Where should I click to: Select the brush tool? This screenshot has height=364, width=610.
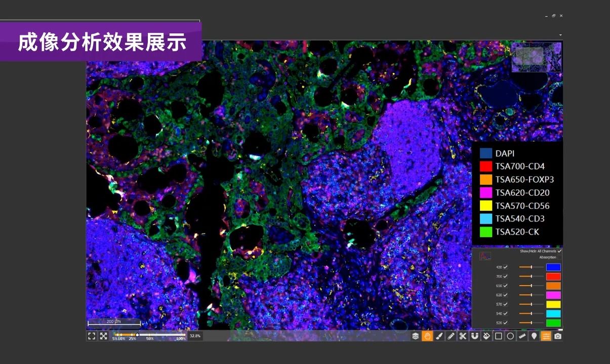(x=439, y=336)
